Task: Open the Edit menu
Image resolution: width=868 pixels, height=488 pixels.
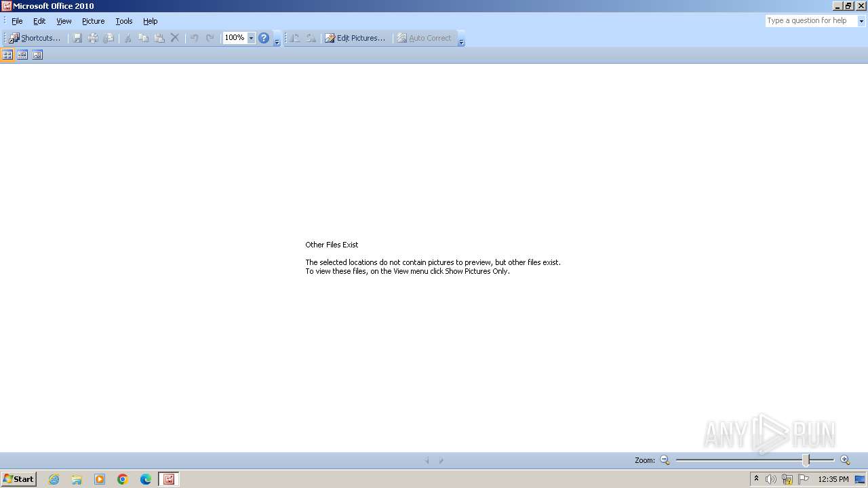Action: point(39,21)
